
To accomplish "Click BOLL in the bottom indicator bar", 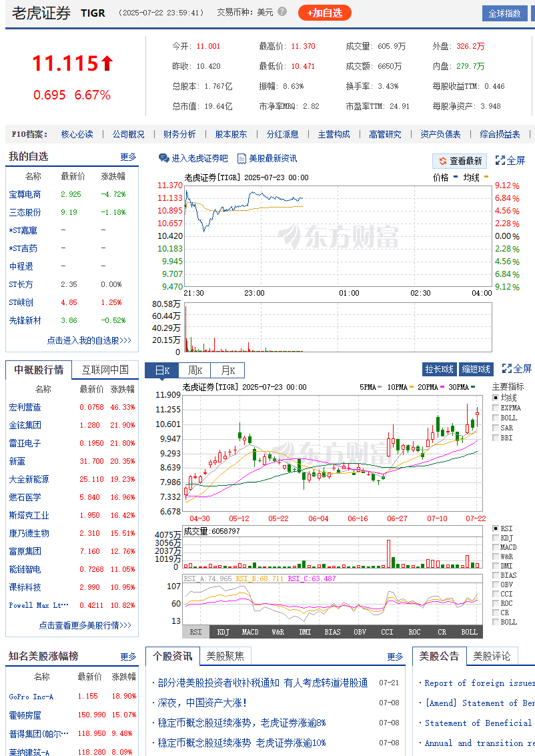I will [x=469, y=632].
